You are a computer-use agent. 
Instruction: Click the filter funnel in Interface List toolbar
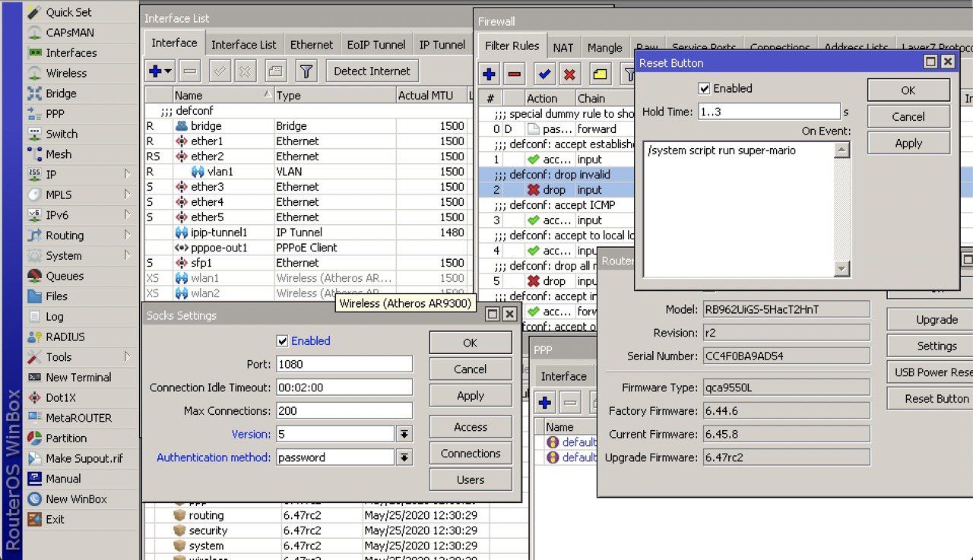pos(306,71)
